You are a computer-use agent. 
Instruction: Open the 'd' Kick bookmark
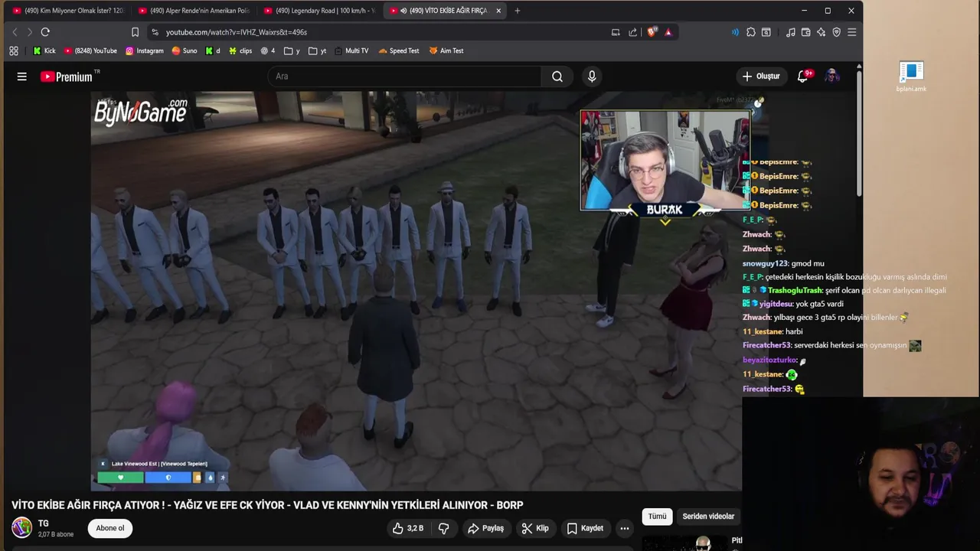coord(213,51)
